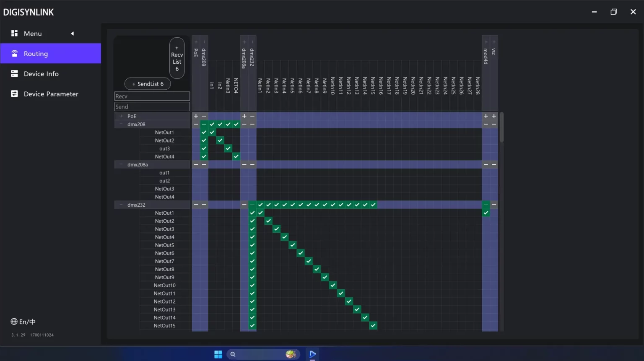Collapse the dmx208 send device row
The image size is (644, 361).
click(x=121, y=124)
